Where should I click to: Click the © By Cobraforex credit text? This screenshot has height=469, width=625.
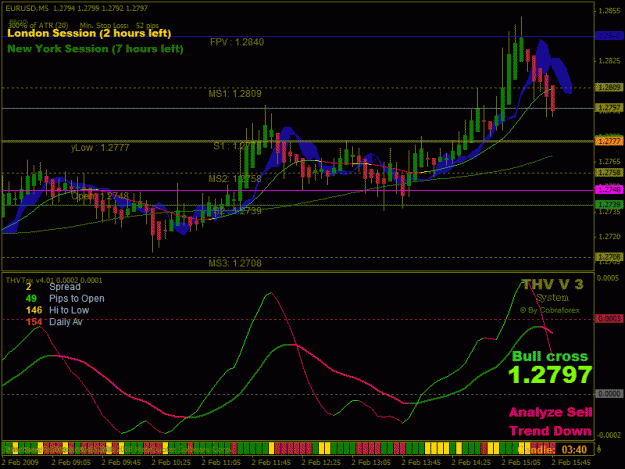coord(550,310)
